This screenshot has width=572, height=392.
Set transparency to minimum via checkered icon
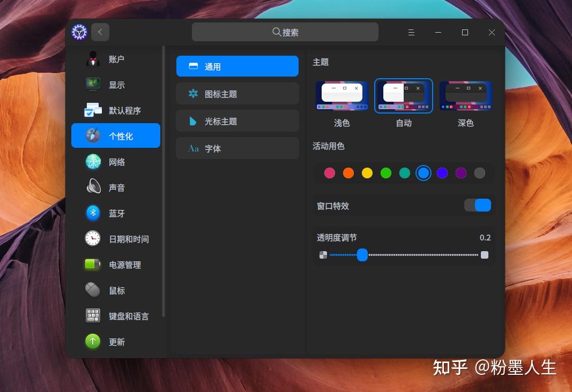click(323, 255)
